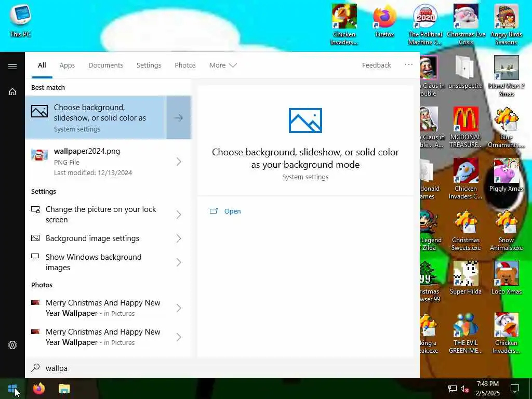This screenshot has width=532, height=399.
Task: Expand chevron for Background image settings
Action: (179, 238)
